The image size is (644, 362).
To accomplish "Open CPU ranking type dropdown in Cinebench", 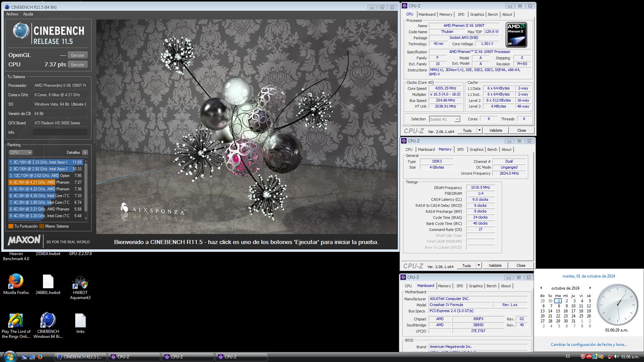I will [x=21, y=153].
